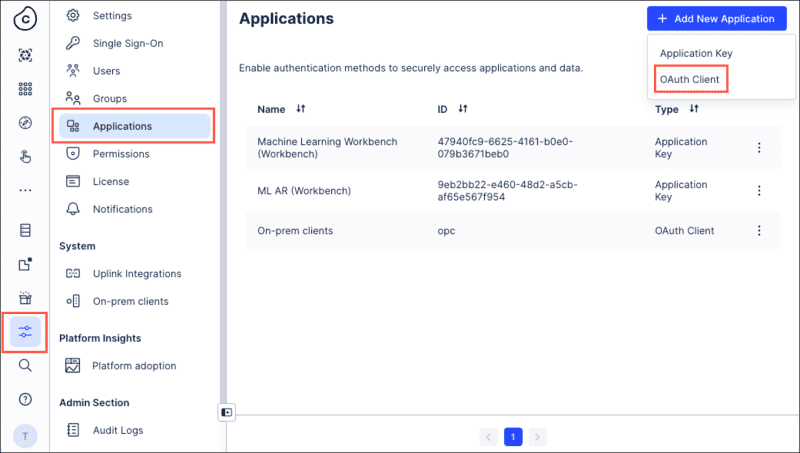Sort table by Type column
The height and width of the screenshot is (453, 800).
click(x=694, y=109)
